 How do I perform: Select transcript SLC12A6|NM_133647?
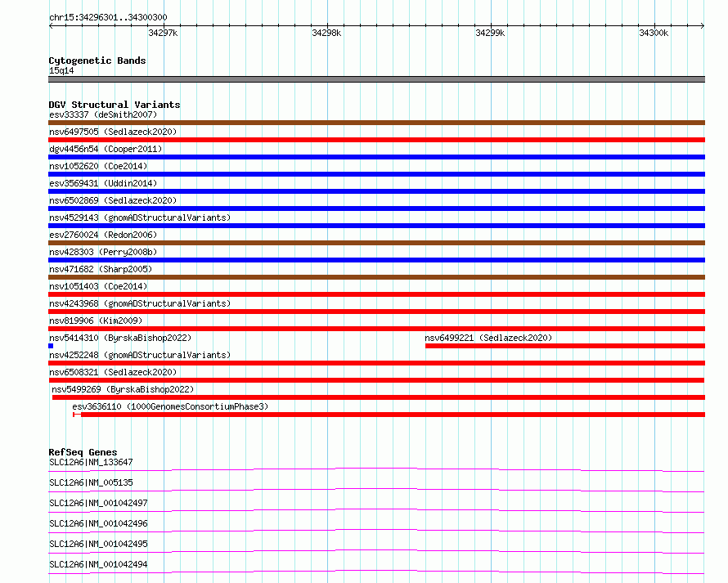tap(91, 462)
